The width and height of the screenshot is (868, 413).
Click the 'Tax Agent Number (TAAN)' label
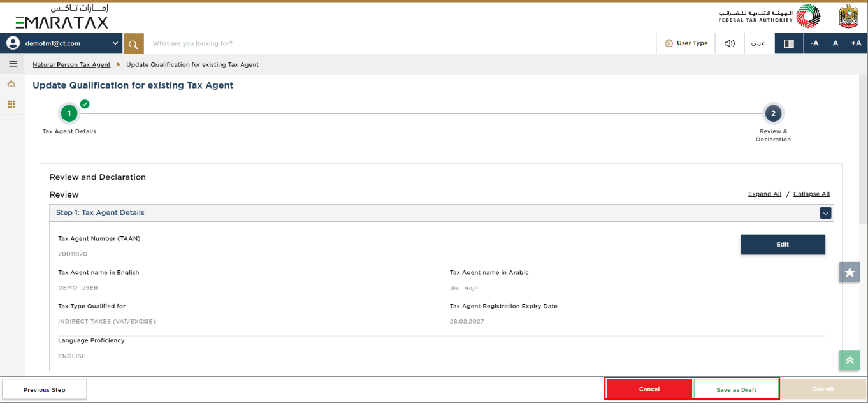point(99,238)
